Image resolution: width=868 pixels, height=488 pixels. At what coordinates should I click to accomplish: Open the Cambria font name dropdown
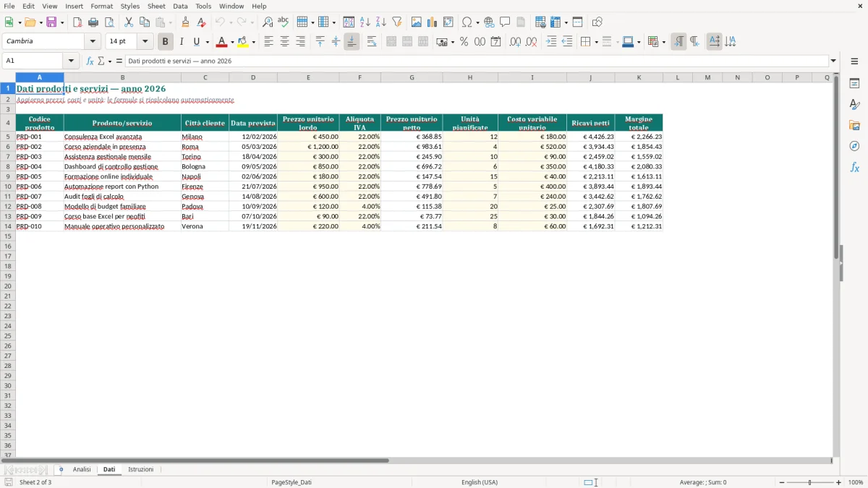click(93, 41)
